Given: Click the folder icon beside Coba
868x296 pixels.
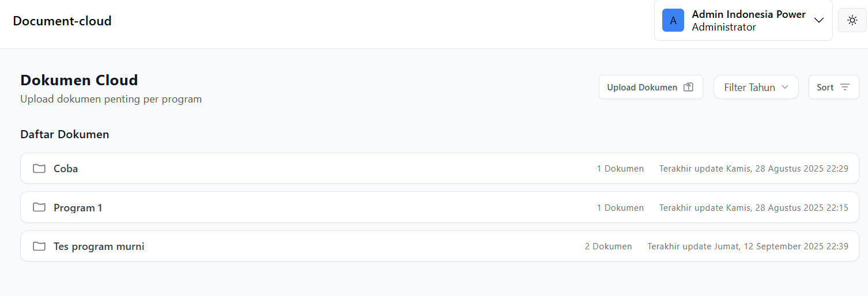Looking at the screenshot, I should click(39, 169).
